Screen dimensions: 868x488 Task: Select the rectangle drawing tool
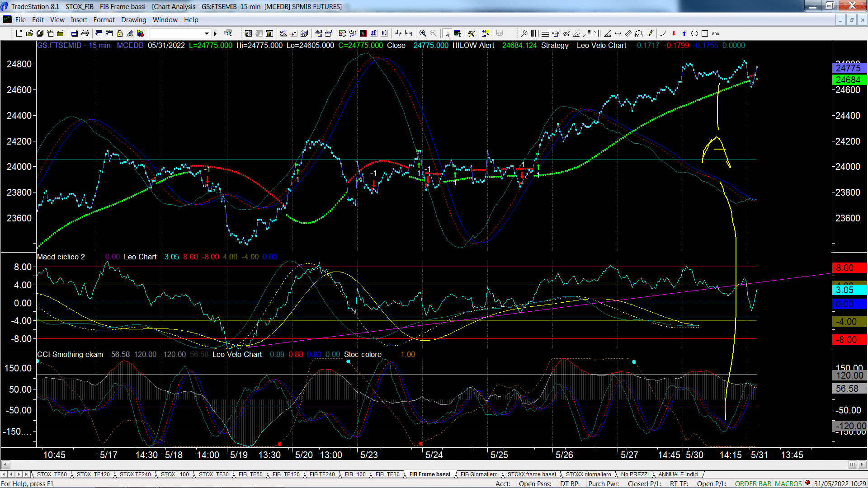(x=704, y=33)
